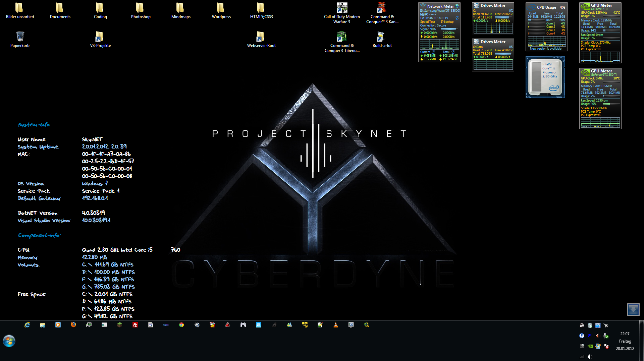The image size is (644, 361).
Task: Open Internet Explorer in the taskbar
Action: (x=27, y=325)
